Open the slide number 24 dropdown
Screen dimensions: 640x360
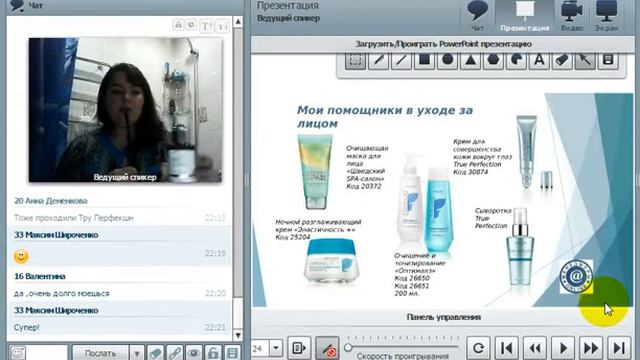point(276,348)
